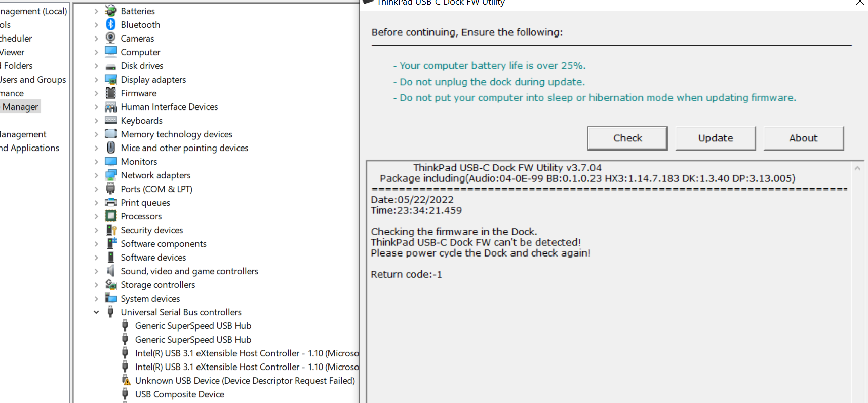Click the Mice and pointing devices icon
Image resolution: width=868 pixels, height=403 pixels.
point(111,148)
